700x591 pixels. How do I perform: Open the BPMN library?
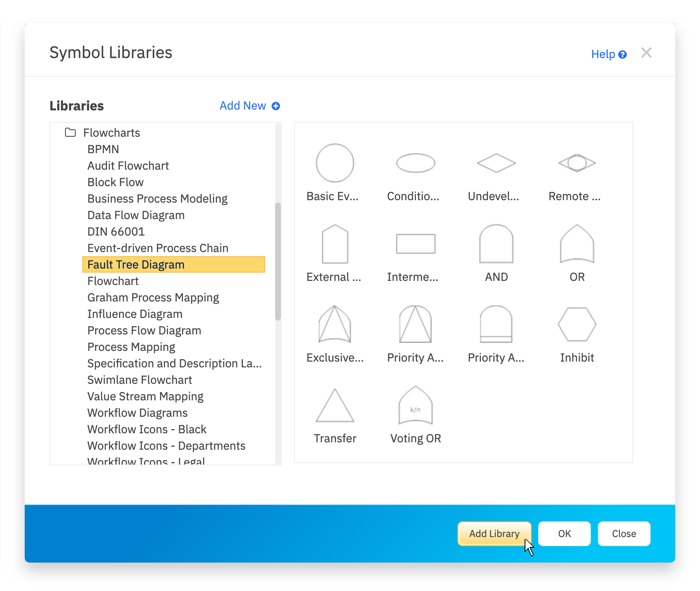click(103, 149)
